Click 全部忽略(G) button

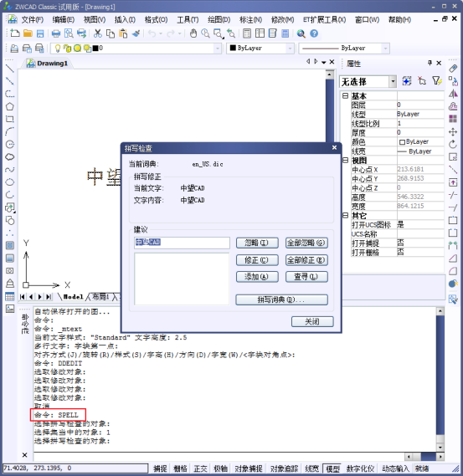point(306,243)
